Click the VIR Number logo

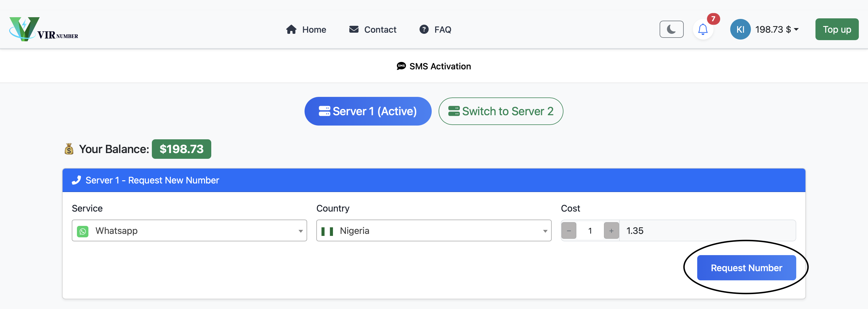point(43,29)
